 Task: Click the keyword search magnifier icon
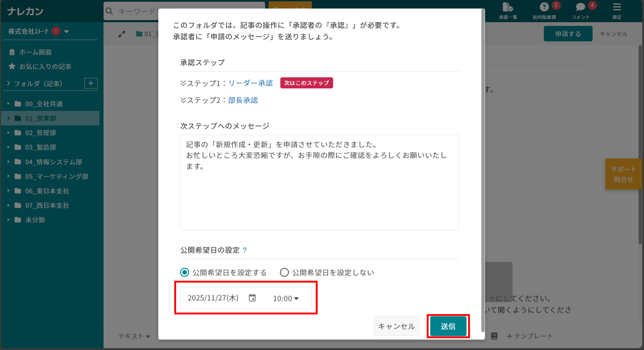tap(109, 11)
